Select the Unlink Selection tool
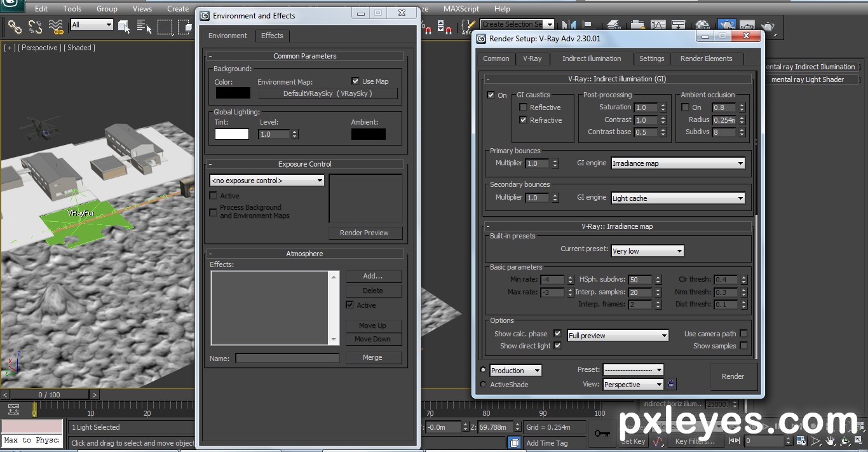 tap(36, 26)
